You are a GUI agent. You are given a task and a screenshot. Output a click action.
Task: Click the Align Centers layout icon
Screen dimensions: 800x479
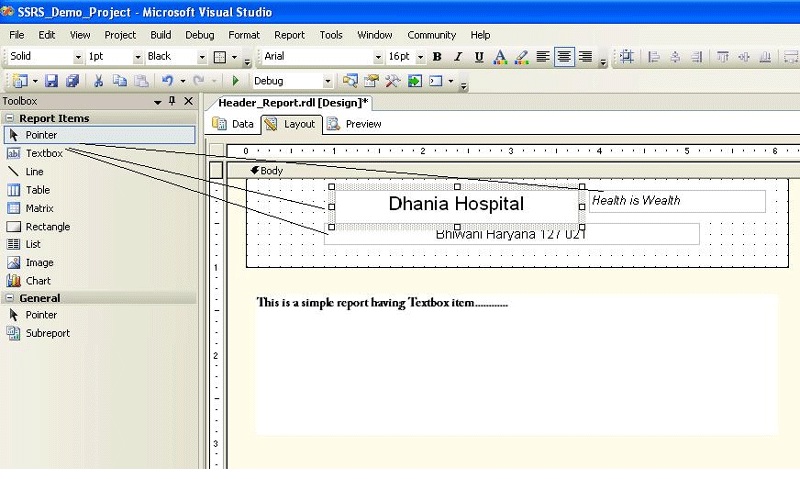point(675,57)
